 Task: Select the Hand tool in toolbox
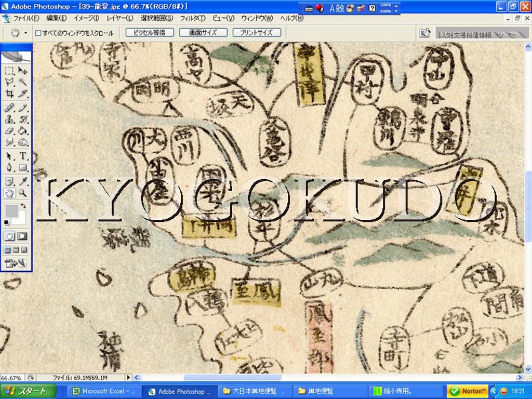coord(9,193)
